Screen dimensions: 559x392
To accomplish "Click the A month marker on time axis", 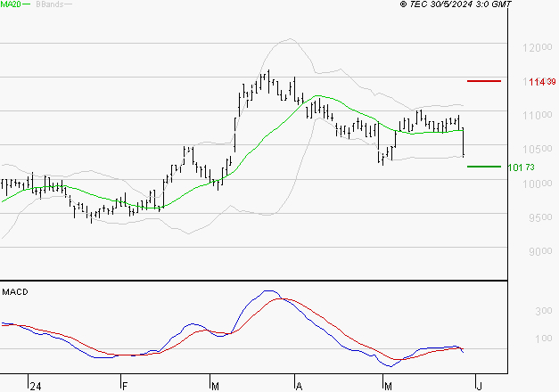I will [x=299, y=387].
